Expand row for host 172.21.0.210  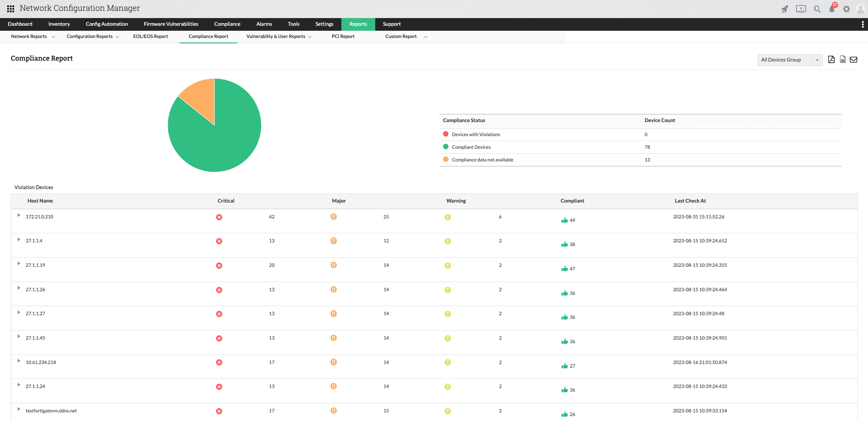tap(19, 215)
